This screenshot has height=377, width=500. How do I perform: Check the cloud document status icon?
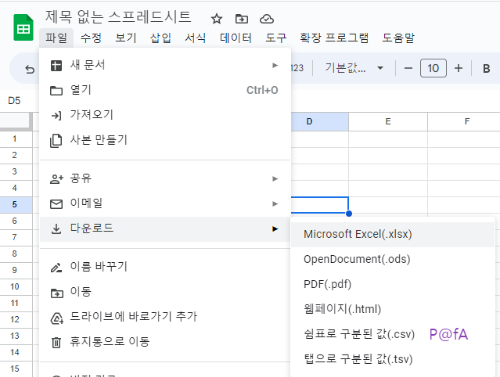tap(267, 19)
